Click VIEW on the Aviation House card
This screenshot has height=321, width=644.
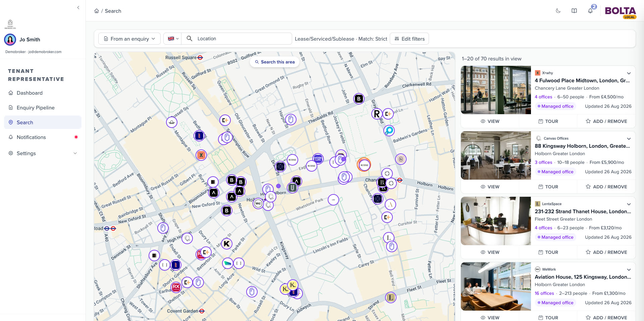coord(490,317)
